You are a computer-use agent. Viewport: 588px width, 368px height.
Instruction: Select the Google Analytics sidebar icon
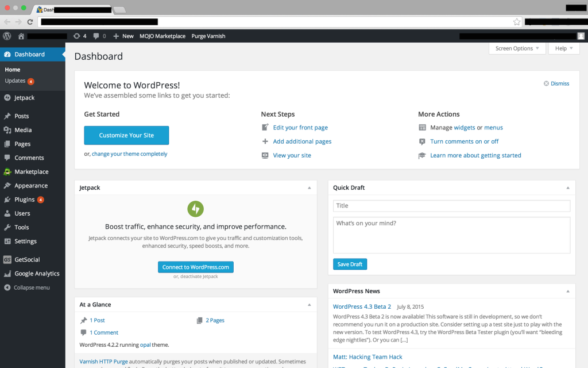[7, 273]
